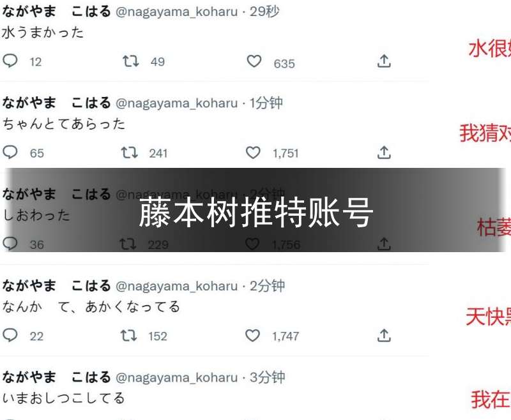511x420 pixels.
Task: Like the tweet with 1,747 likes
Action: pos(252,335)
